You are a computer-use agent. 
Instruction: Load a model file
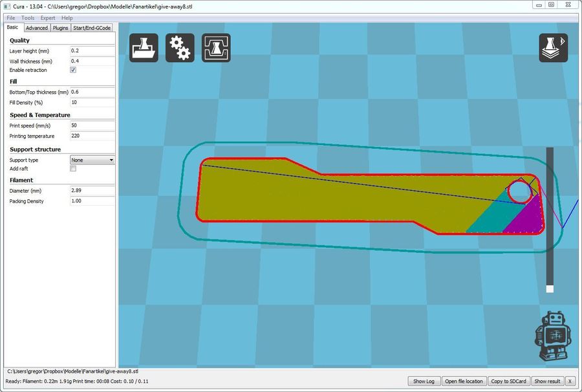pos(144,47)
